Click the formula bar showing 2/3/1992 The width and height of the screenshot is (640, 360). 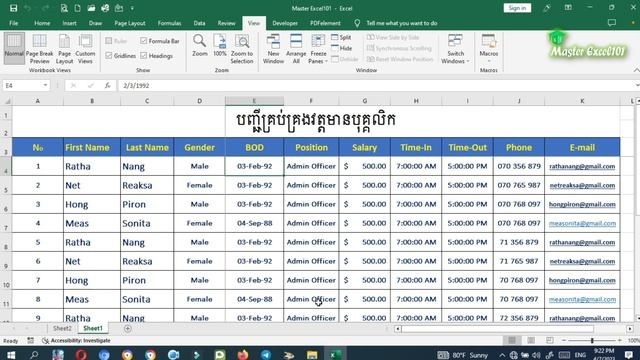click(x=376, y=85)
